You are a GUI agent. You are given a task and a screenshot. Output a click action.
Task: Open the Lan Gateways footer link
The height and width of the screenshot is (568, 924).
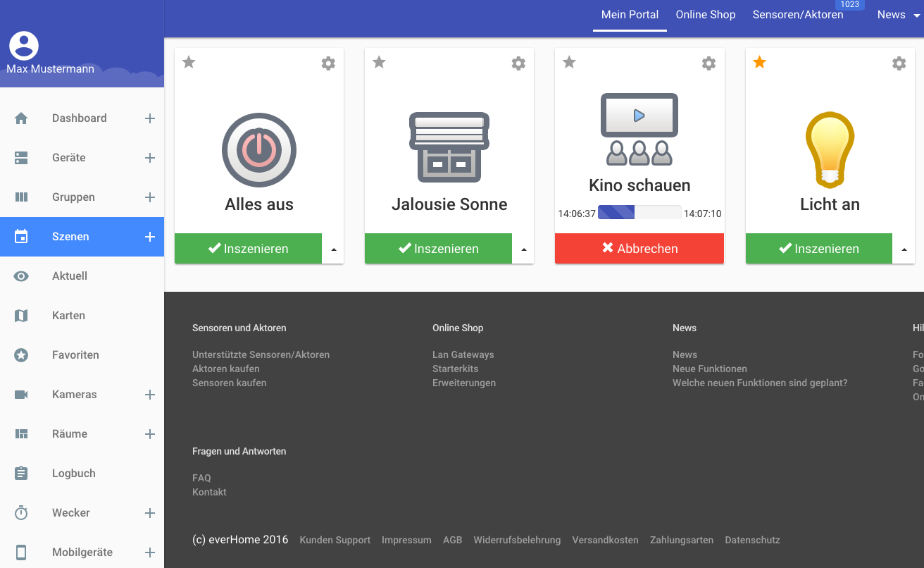pos(463,354)
